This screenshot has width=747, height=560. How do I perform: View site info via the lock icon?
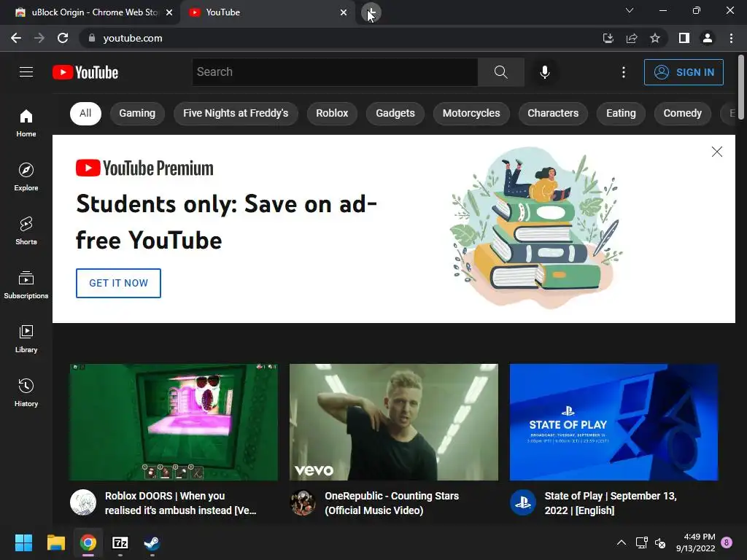pyautogui.click(x=91, y=38)
